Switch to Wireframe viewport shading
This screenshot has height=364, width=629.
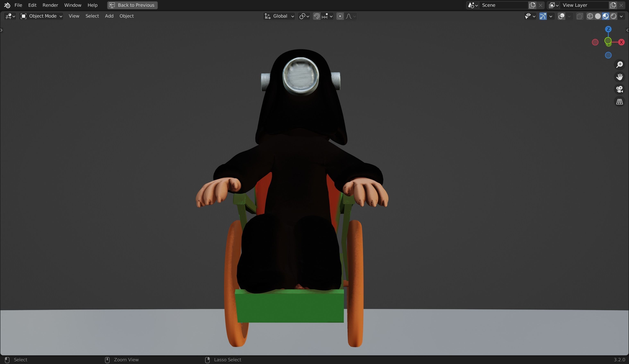coord(590,16)
